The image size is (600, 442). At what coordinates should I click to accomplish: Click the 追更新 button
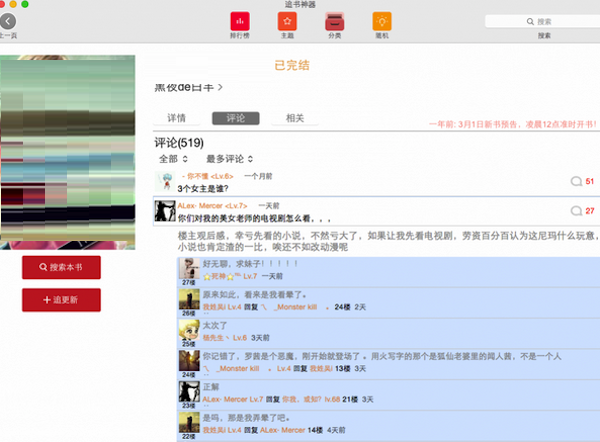[61, 300]
